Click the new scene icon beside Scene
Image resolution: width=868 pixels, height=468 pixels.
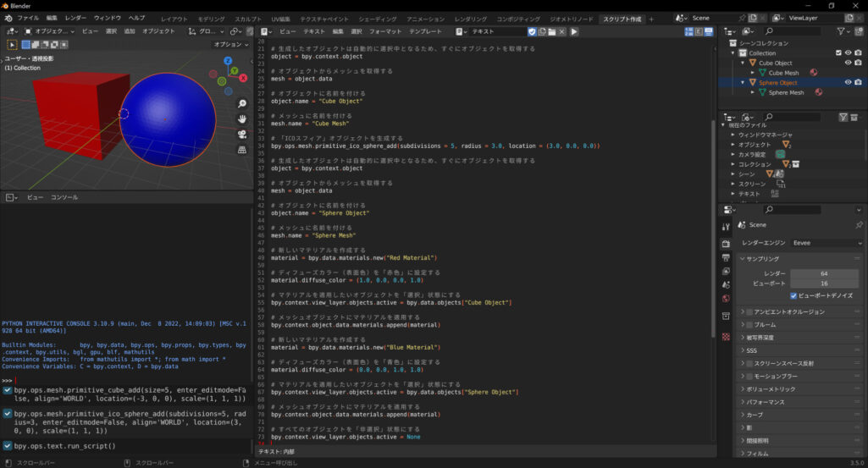click(752, 19)
